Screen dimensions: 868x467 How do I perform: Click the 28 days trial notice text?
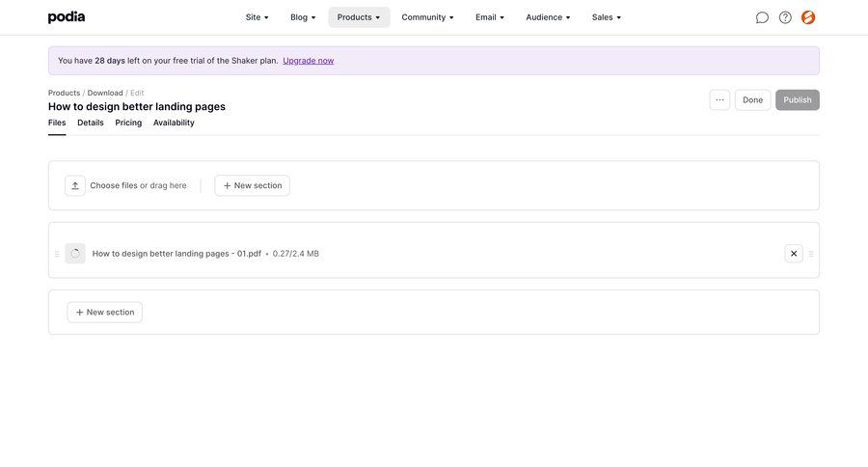pos(168,61)
